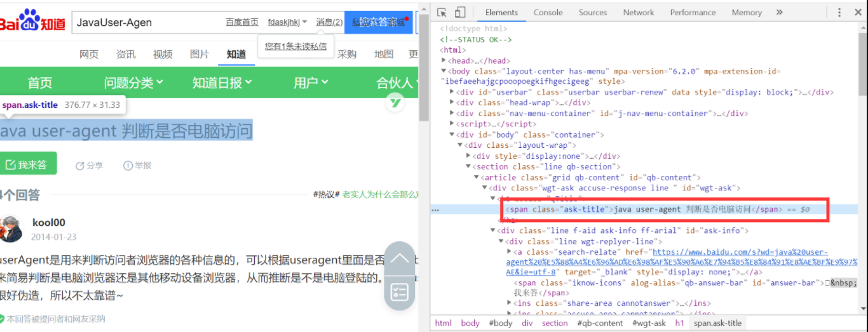Click kool00 username link
The height and width of the screenshot is (332, 868).
(x=49, y=223)
